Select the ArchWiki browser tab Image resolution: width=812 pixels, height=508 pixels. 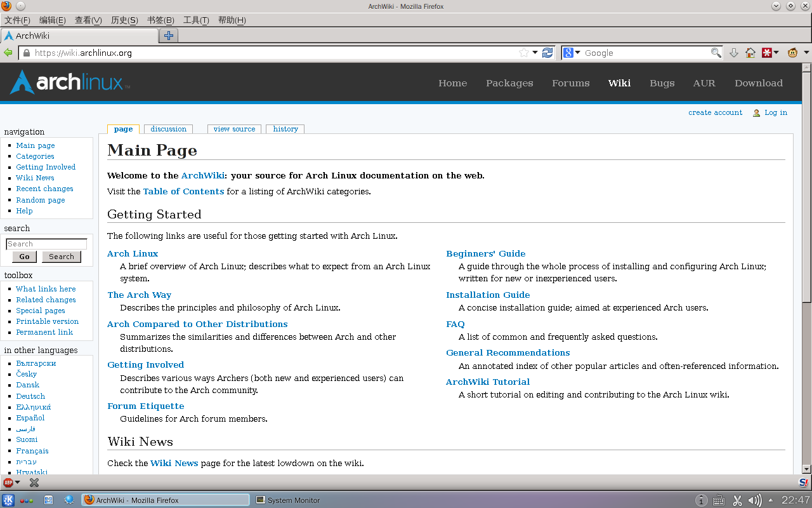pos(79,36)
